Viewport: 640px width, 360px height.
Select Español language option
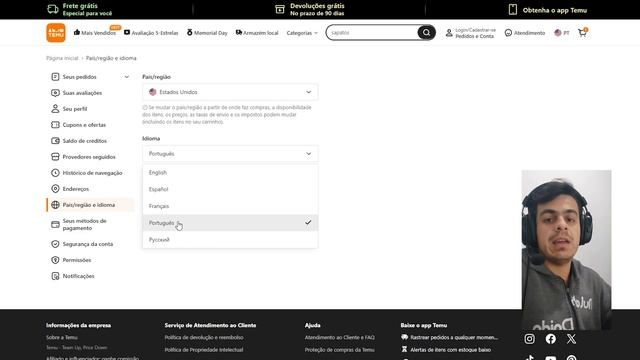point(230,189)
